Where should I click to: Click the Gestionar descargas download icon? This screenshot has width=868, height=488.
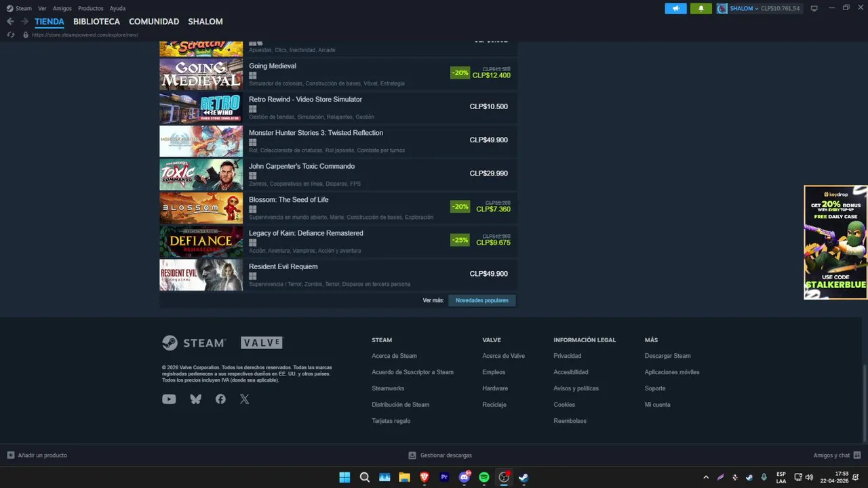tap(412, 455)
